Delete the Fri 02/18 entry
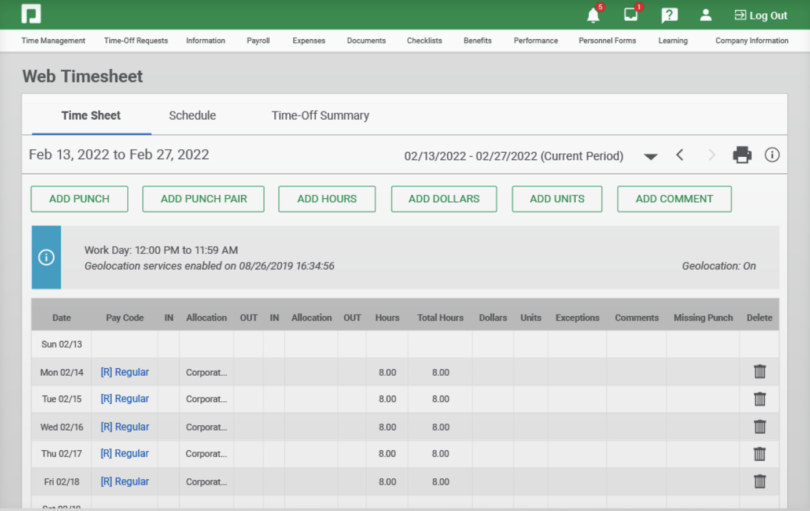The height and width of the screenshot is (511, 810). (x=759, y=481)
